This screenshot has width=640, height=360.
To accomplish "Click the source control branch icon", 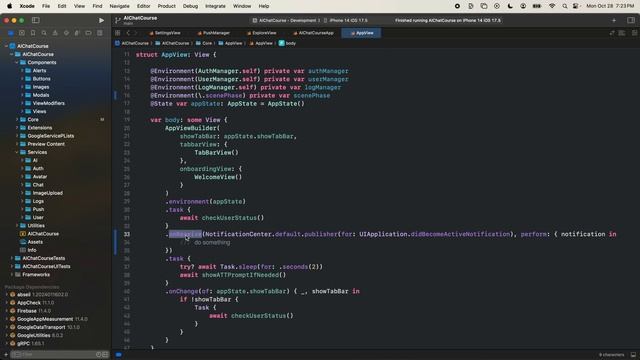I will (118, 20).
